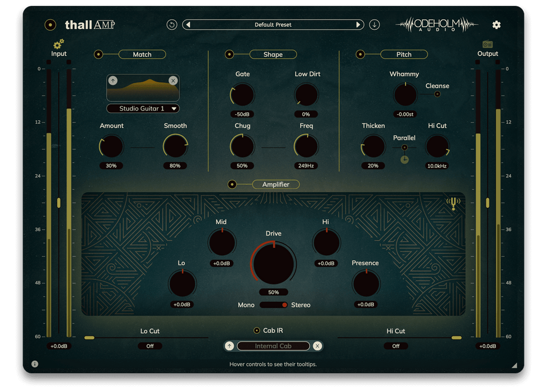Click the upload arrow on the IR waveform thumbnail
Screen dimensions: 547x392
click(x=113, y=81)
